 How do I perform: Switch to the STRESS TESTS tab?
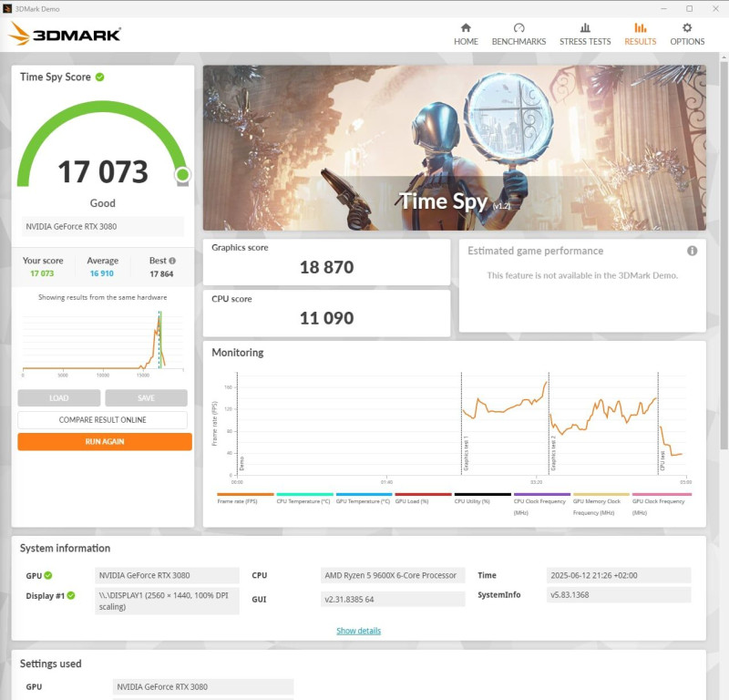pos(585,35)
